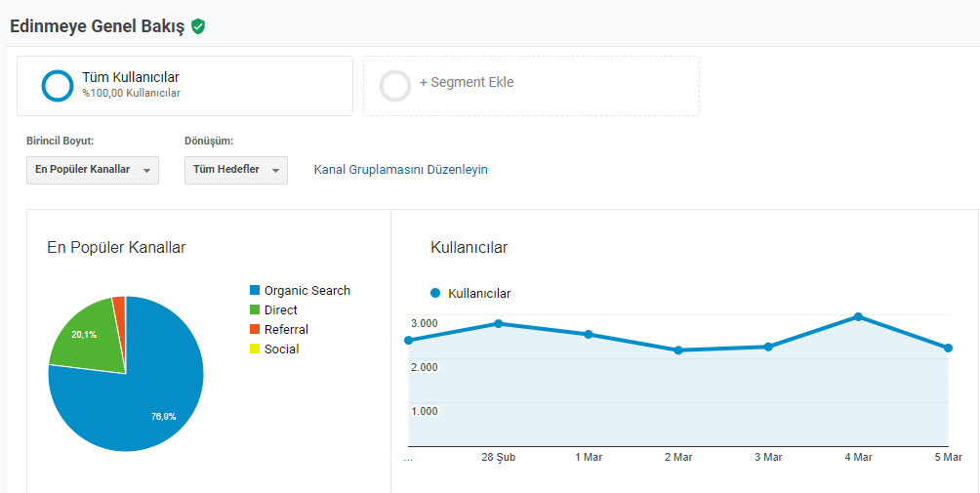Click the orange Referral legend swatch
The height and width of the screenshot is (493, 980).
point(255,329)
